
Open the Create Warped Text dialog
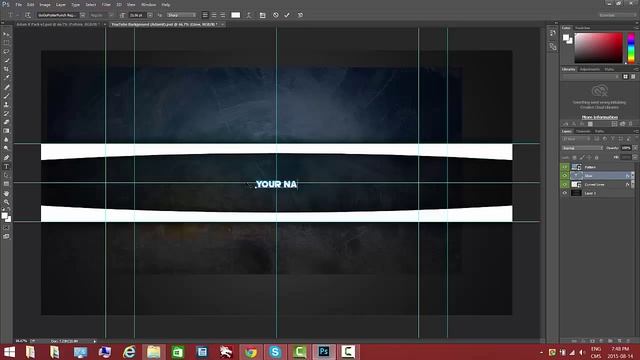pos(249,15)
